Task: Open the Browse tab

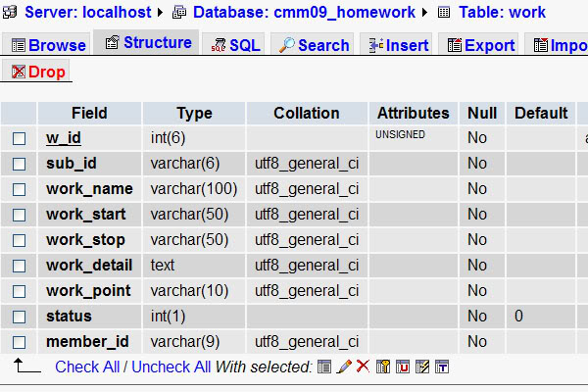Action: point(49,45)
